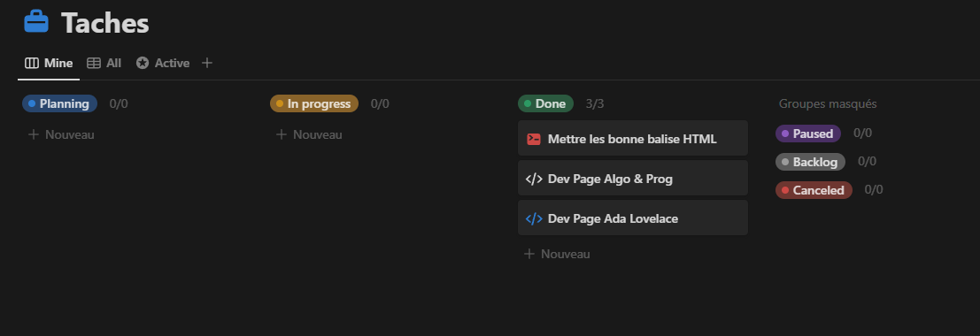
Task: Click the red terminal icon on HTML task
Action: click(534, 139)
